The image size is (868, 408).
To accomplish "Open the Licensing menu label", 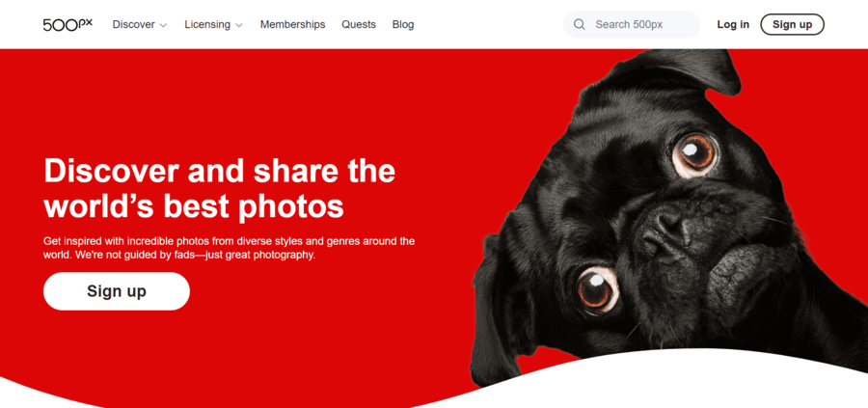I will coord(207,24).
